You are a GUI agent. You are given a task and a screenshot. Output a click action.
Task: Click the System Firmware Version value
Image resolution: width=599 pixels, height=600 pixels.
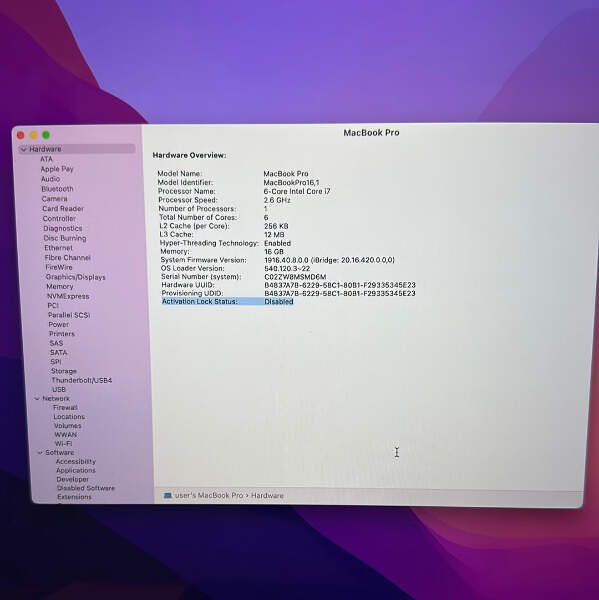pos(329,260)
